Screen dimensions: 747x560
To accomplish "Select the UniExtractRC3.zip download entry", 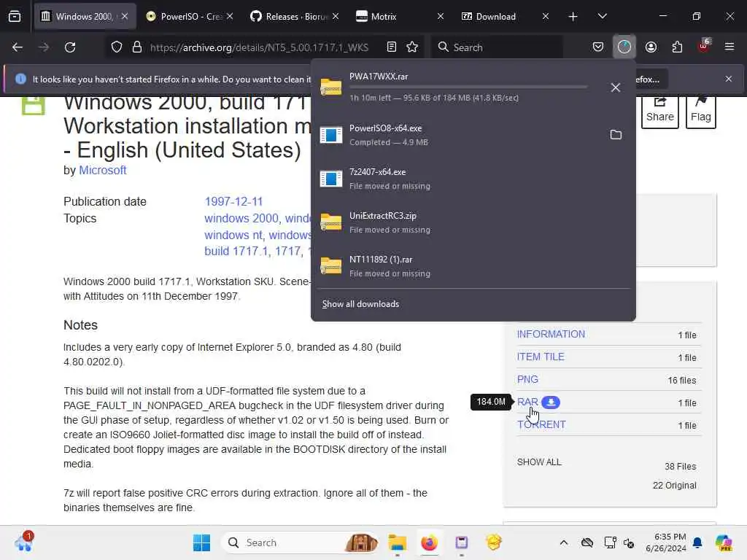I will pos(473,222).
